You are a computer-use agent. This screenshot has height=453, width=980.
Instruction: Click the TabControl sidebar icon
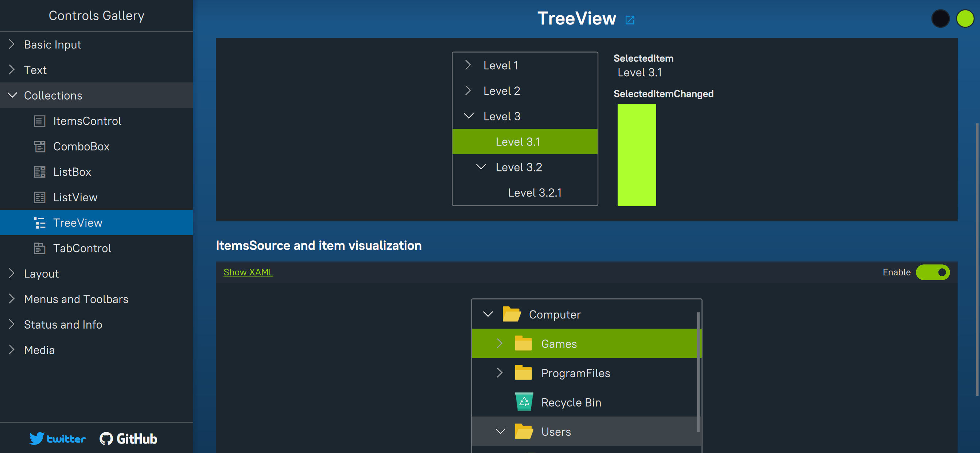coord(39,248)
